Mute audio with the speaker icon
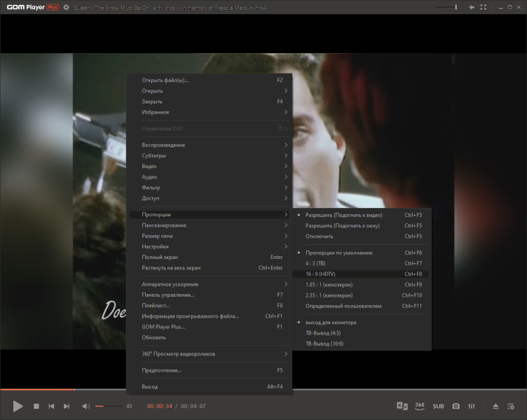The width and height of the screenshot is (527, 420). [x=86, y=406]
